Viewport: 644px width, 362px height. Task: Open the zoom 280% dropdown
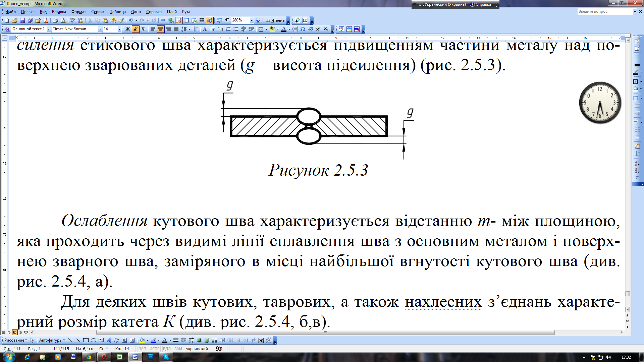click(252, 20)
